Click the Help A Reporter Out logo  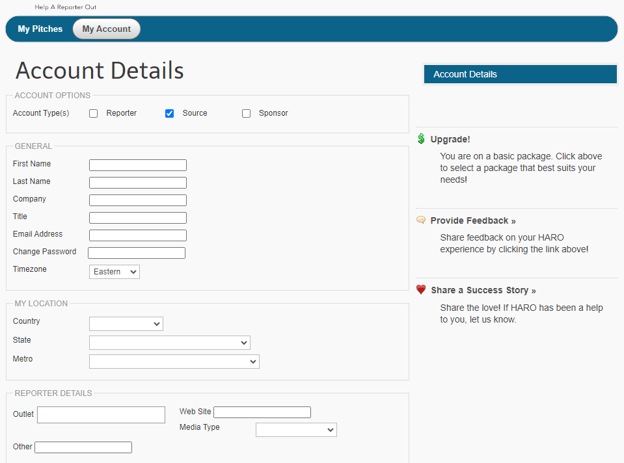click(x=65, y=7)
